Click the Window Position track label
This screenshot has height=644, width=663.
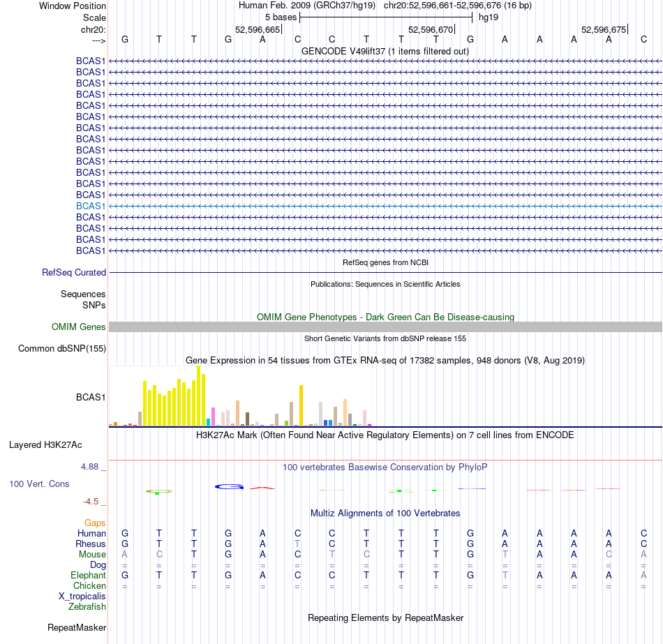point(73,6)
